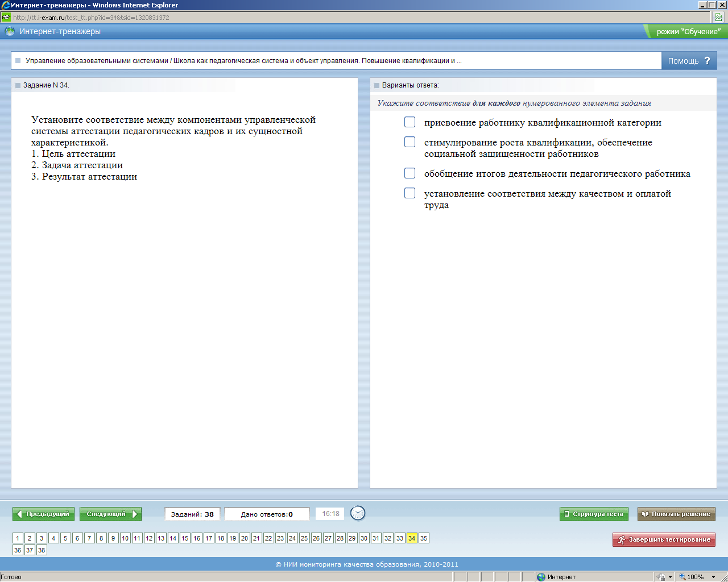
Task: Check 'установление соответствия между качеством' box
Action: tap(409, 193)
